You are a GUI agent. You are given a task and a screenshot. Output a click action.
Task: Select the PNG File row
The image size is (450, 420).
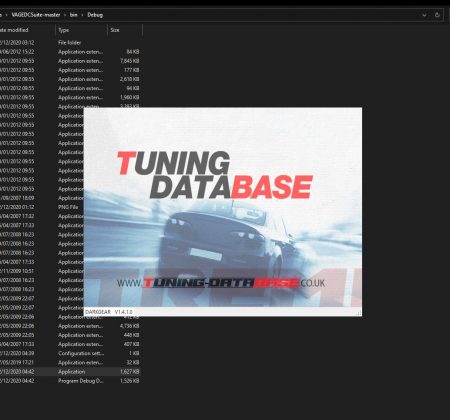coord(42,207)
